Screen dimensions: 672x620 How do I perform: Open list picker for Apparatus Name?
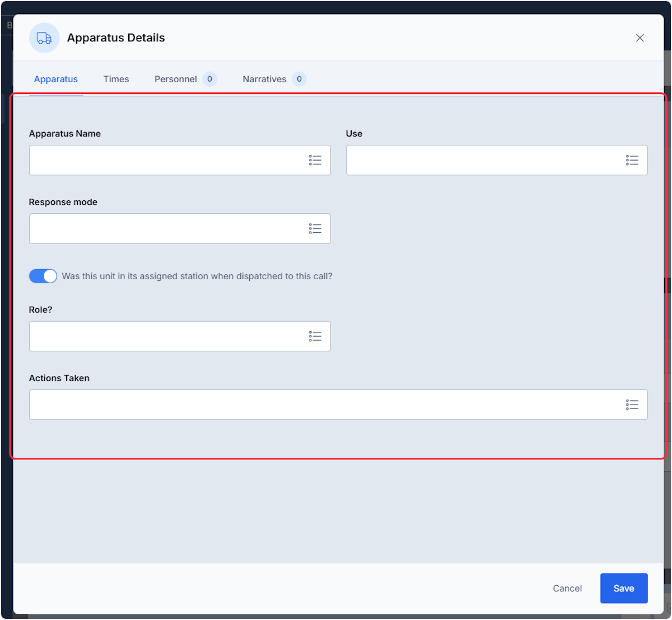(315, 161)
